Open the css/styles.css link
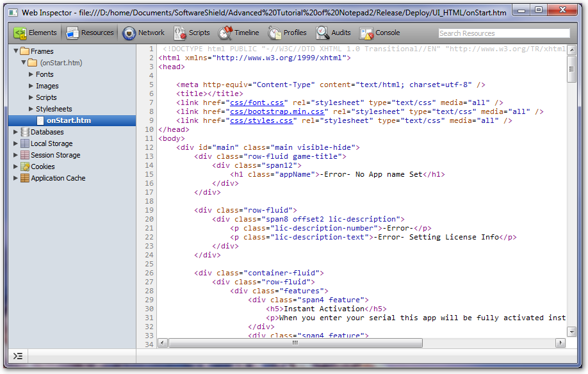588x374 pixels. 261,120
